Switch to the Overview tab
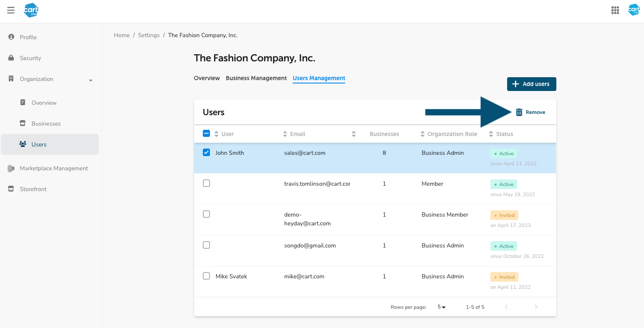644x328 pixels. (207, 78)
